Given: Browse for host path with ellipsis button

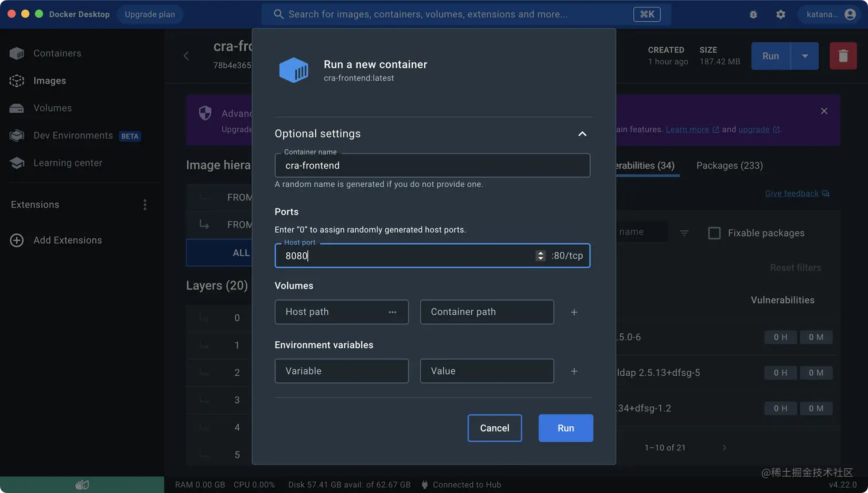Looking at the screenshot, I should click(393, 312).
